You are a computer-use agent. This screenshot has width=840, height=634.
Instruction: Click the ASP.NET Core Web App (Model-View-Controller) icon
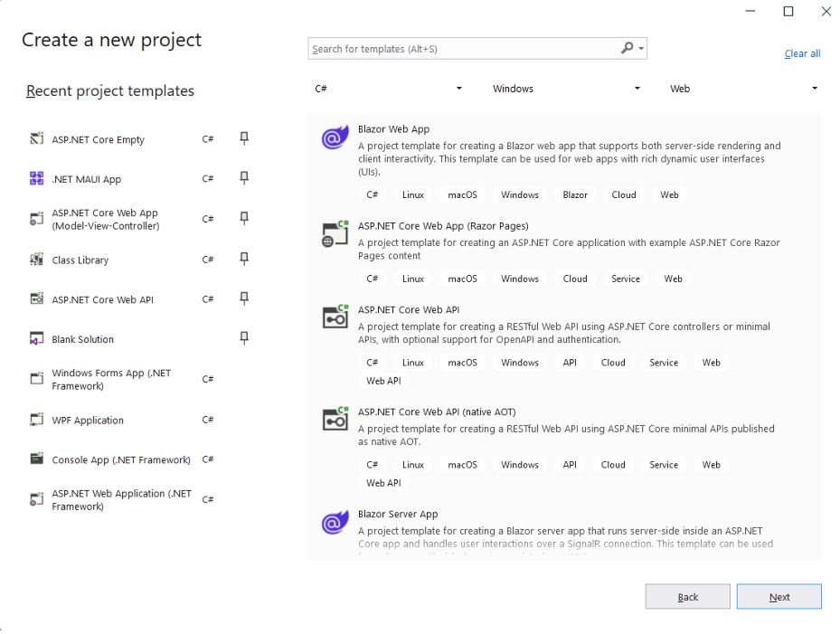coord(36,219)
